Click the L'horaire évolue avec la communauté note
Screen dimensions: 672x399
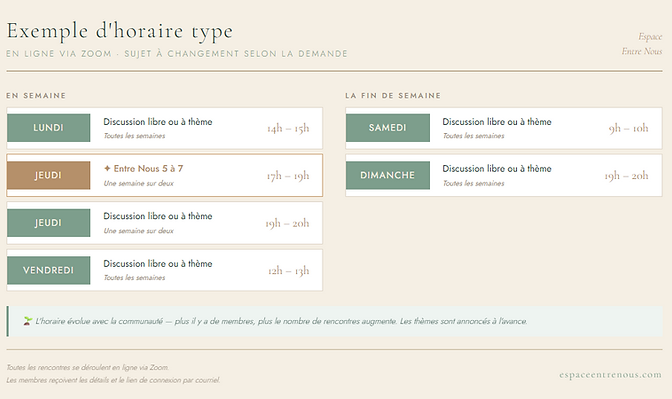281,321
